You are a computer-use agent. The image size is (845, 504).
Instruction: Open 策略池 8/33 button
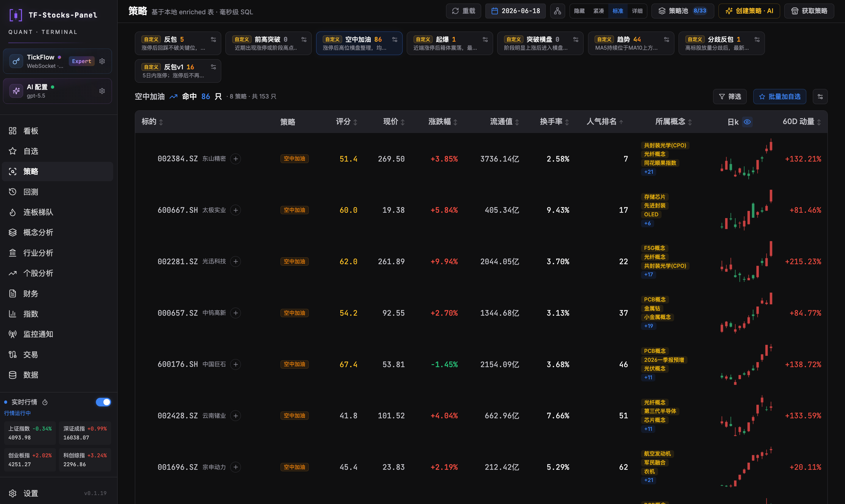(683, 11)
